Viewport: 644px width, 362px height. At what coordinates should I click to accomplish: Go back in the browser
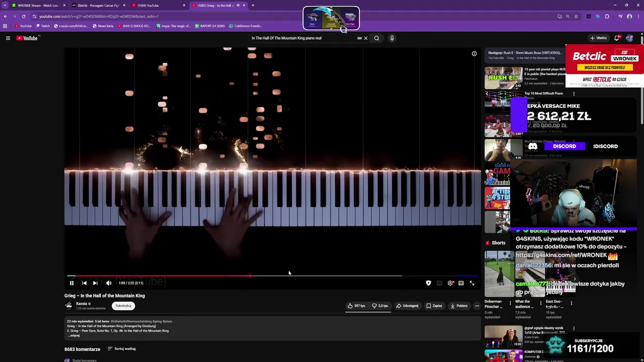click(6, 17)
